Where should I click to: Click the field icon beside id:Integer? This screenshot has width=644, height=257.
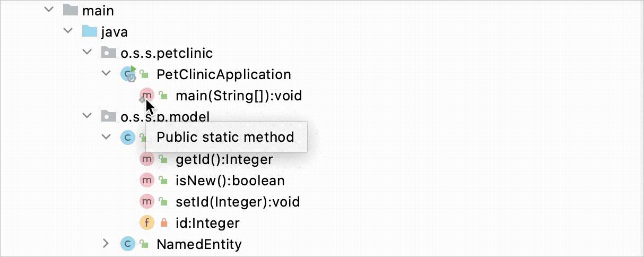click(146, 223)
